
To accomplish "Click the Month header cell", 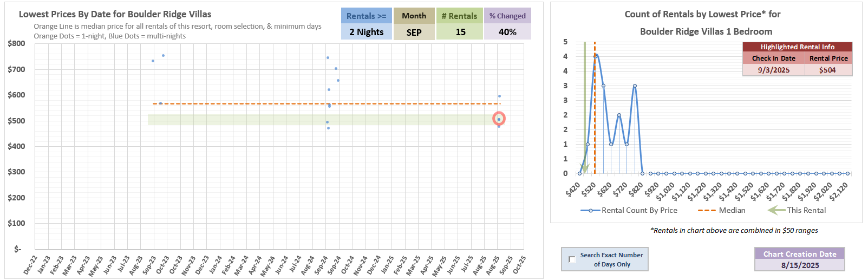I will 414,16.
